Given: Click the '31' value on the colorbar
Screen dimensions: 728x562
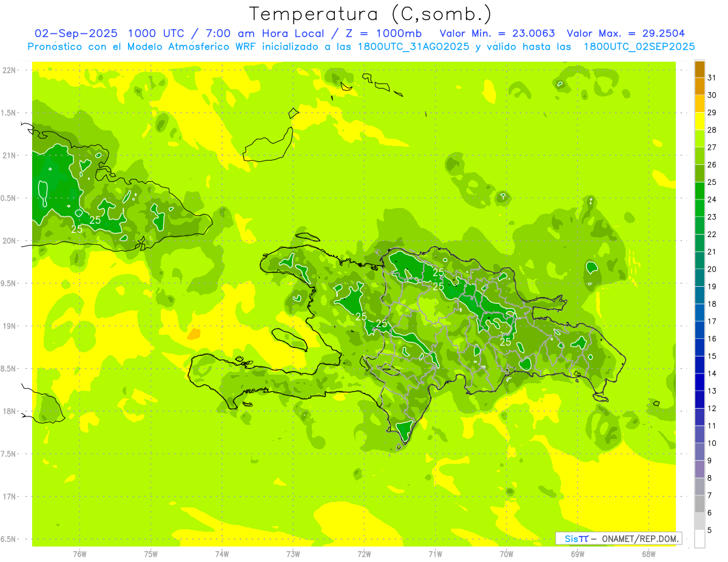Looking at the screenshot, I should [x=712, y=78].
